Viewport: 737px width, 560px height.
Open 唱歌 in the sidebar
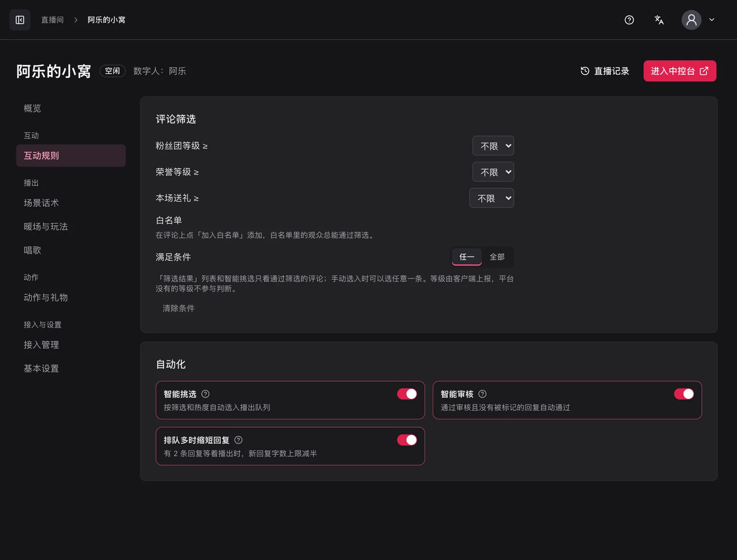71,250
